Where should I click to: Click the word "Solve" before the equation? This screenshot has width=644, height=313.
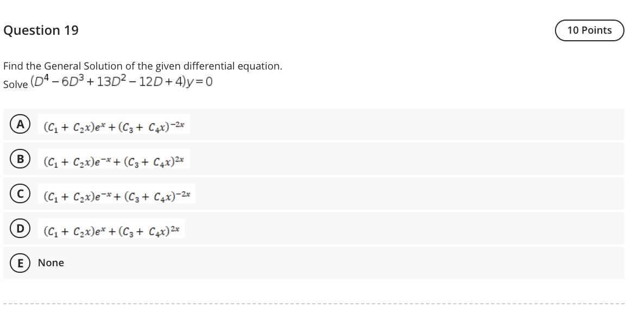16,84
